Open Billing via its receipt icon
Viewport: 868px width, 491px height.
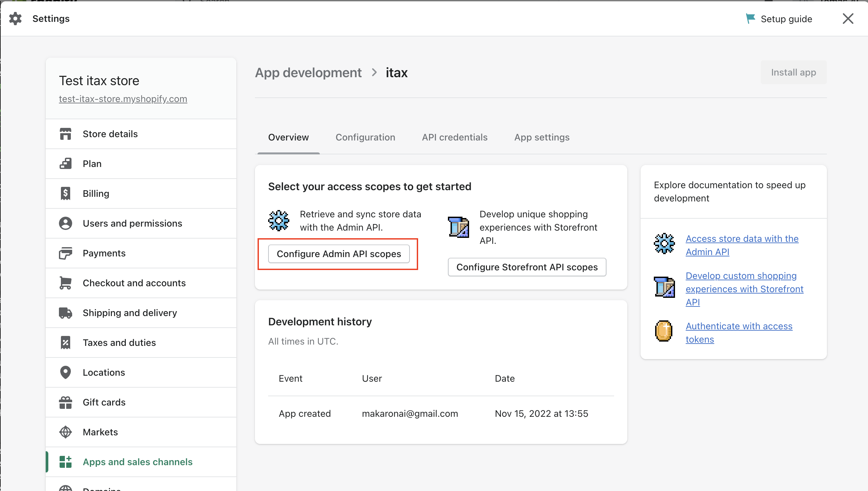[65, 193]
